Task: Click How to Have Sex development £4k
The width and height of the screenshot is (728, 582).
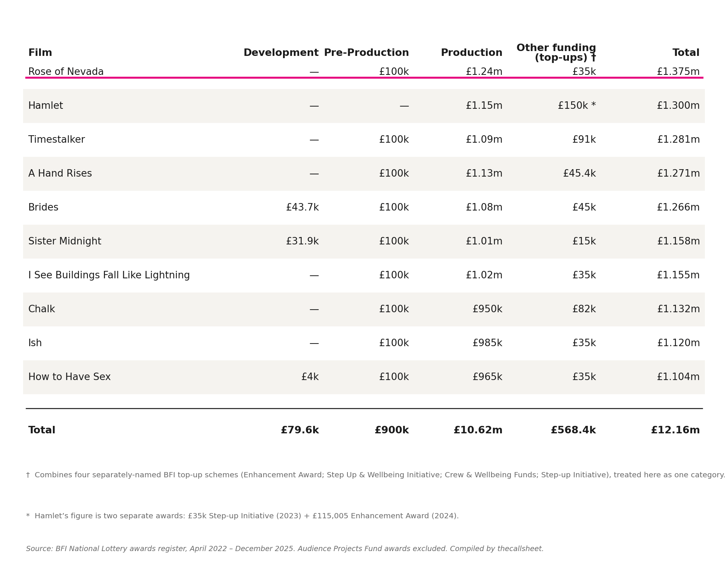Action: 310,377
